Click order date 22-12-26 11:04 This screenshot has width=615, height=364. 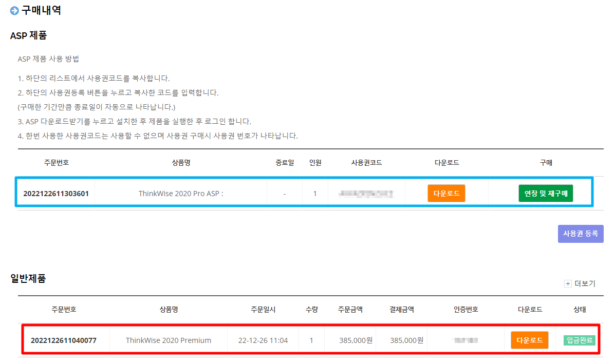[x=263, y=340]
